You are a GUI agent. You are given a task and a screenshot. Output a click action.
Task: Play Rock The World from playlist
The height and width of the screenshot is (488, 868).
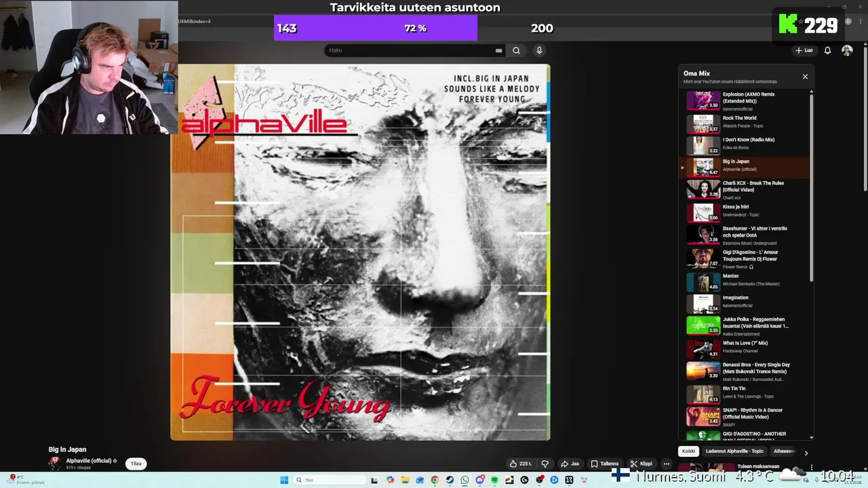pos(745,123)
